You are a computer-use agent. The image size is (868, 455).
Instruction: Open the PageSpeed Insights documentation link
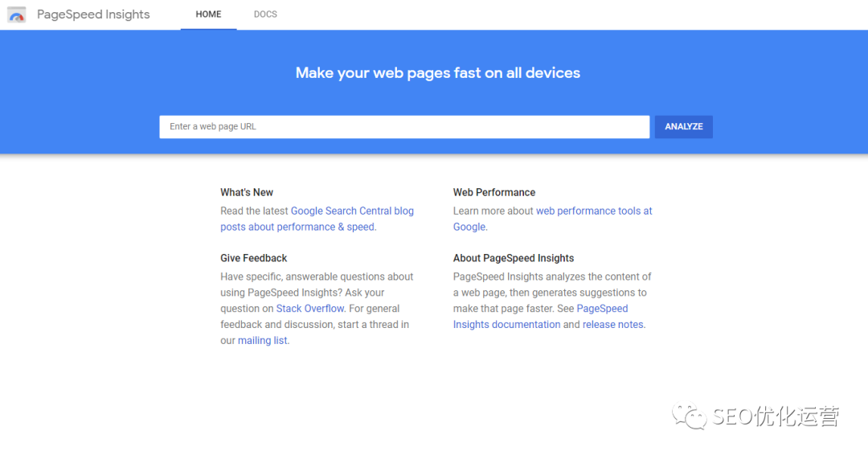tap(507, 325)
